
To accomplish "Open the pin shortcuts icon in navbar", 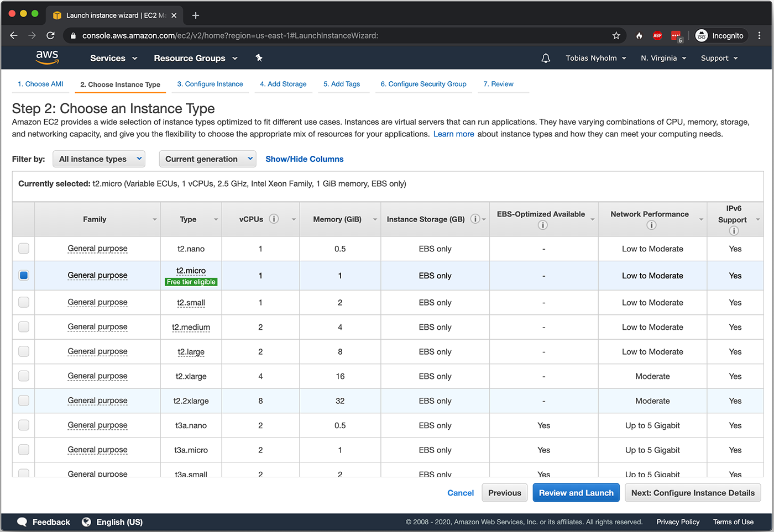I will 259,57.
